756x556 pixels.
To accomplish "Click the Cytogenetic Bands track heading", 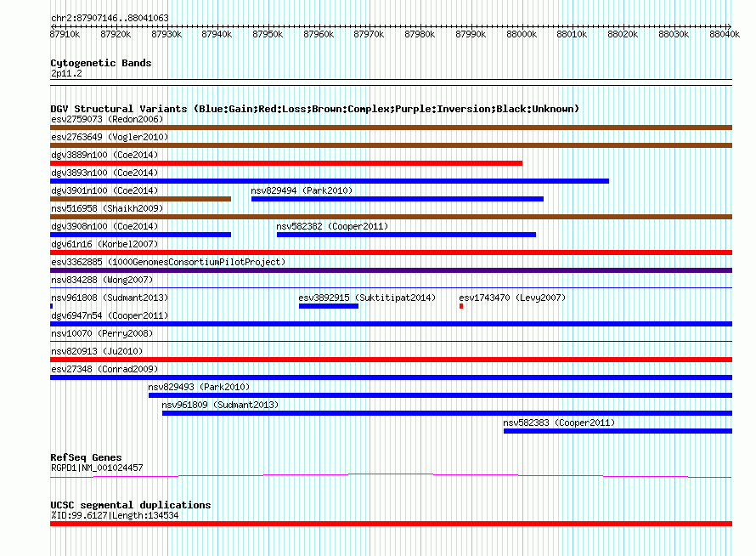I will (x=101, y=63).
